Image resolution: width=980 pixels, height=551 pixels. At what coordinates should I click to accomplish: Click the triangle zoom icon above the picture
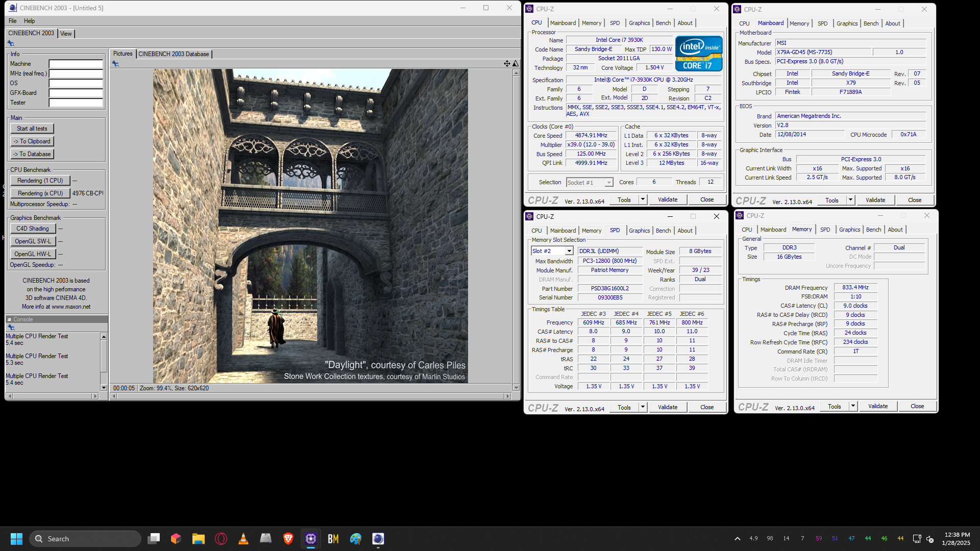[516, 64]
